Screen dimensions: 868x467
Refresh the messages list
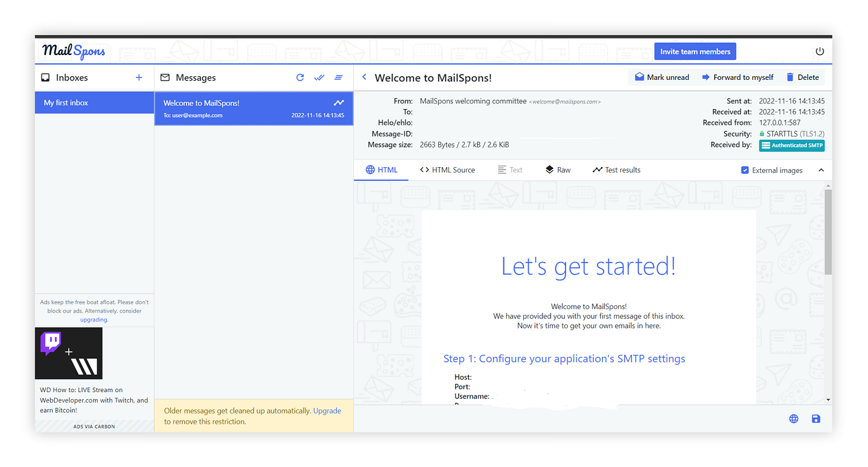click(x=300, y=77)
